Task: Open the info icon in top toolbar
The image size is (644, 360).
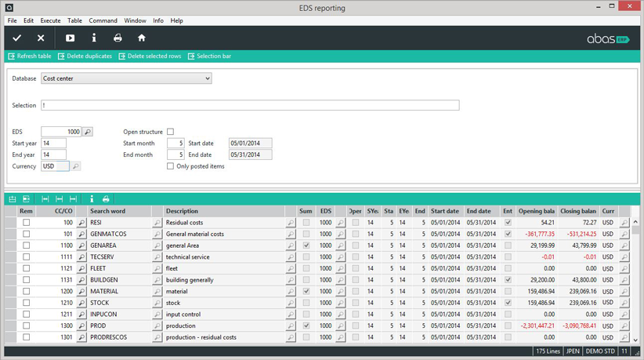Action: [x=94, y=38]
